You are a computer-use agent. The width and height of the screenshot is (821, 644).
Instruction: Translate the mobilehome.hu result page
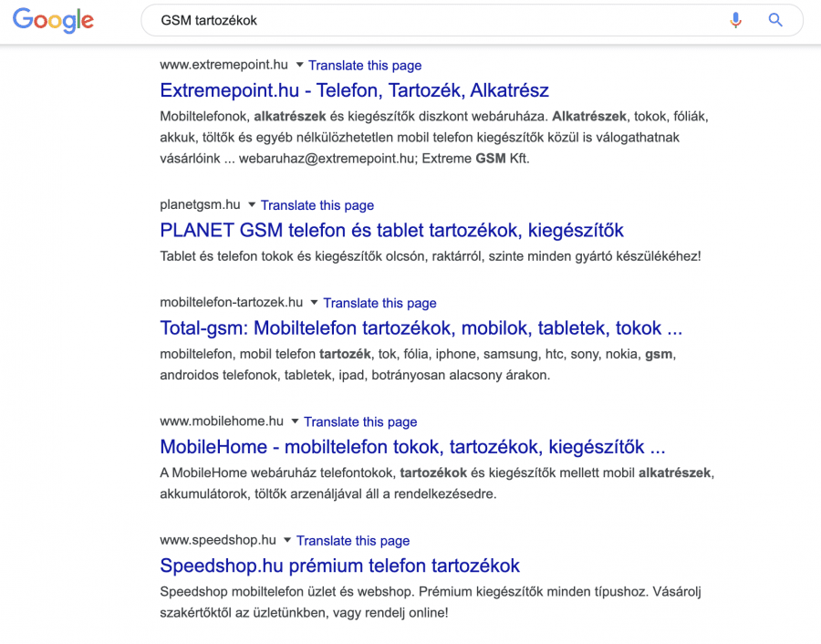(x=360, y=421)
